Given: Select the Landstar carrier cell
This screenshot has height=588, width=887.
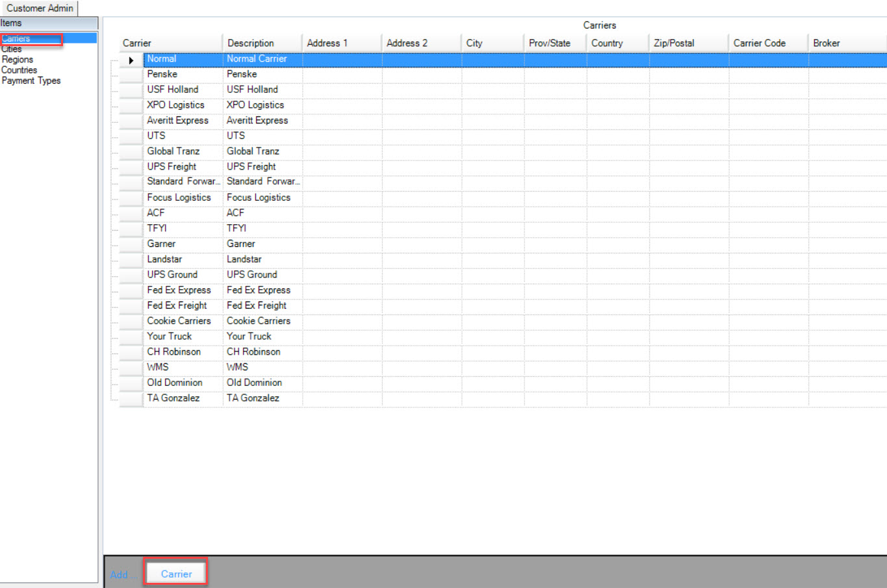Looking at the screenshot, I should click(x=183, y=259).
